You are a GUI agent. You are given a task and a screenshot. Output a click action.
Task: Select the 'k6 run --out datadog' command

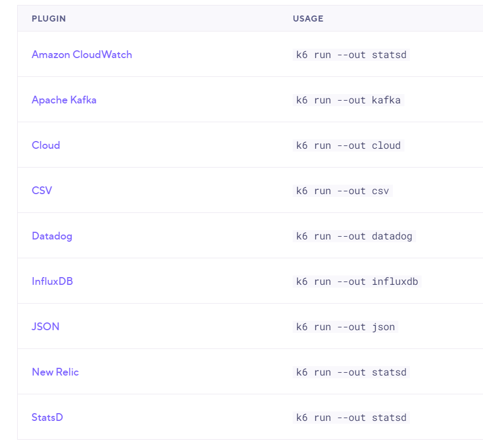pyautogui.click(x=354, y=236)
